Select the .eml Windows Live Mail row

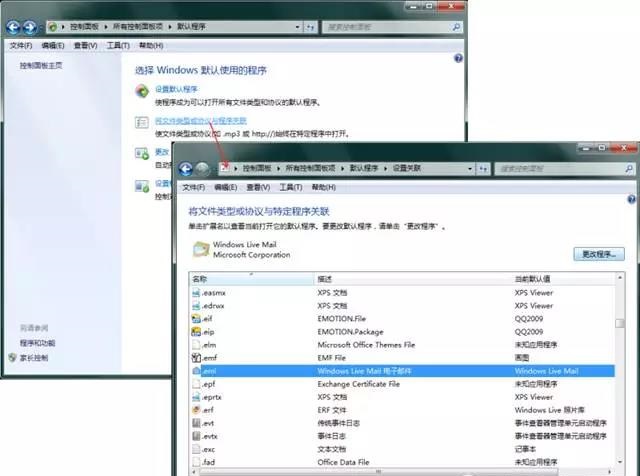(x=403, y=371)
